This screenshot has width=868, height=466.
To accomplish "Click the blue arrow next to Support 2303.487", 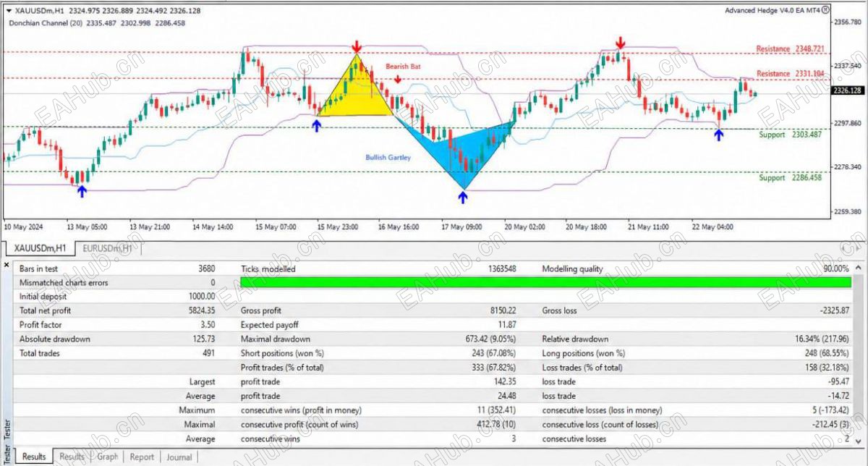I will [718, 134].
